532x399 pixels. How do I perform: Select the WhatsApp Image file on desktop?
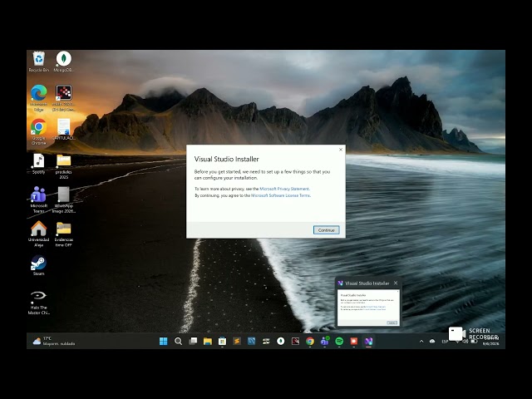coord(63,199)
